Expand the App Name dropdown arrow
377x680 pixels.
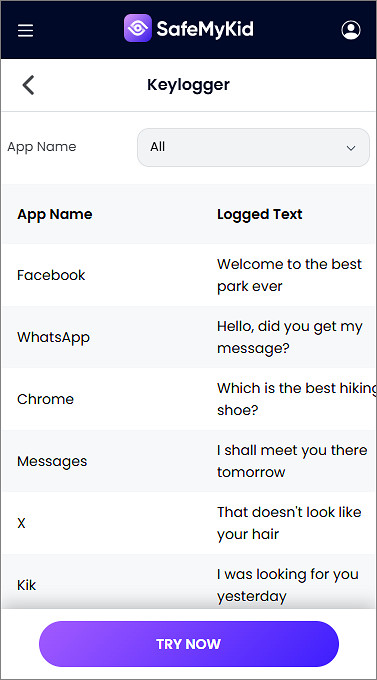[x=351, y=148]
